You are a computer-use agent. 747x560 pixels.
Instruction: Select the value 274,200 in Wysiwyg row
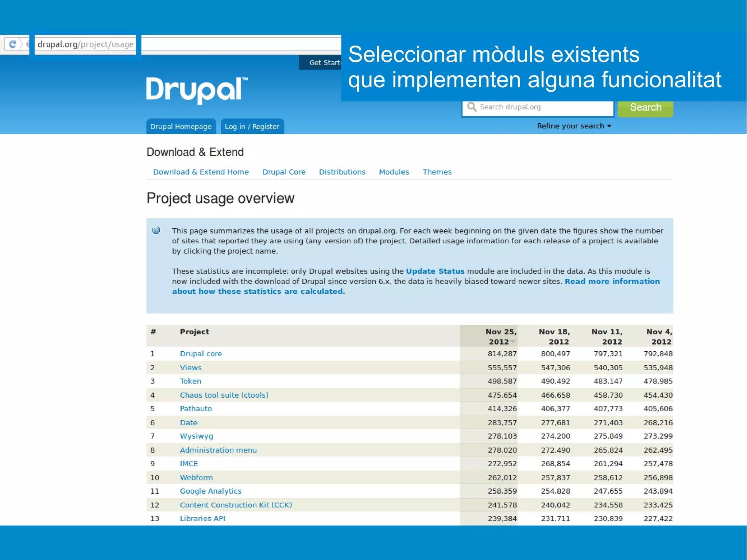point(555,436)
